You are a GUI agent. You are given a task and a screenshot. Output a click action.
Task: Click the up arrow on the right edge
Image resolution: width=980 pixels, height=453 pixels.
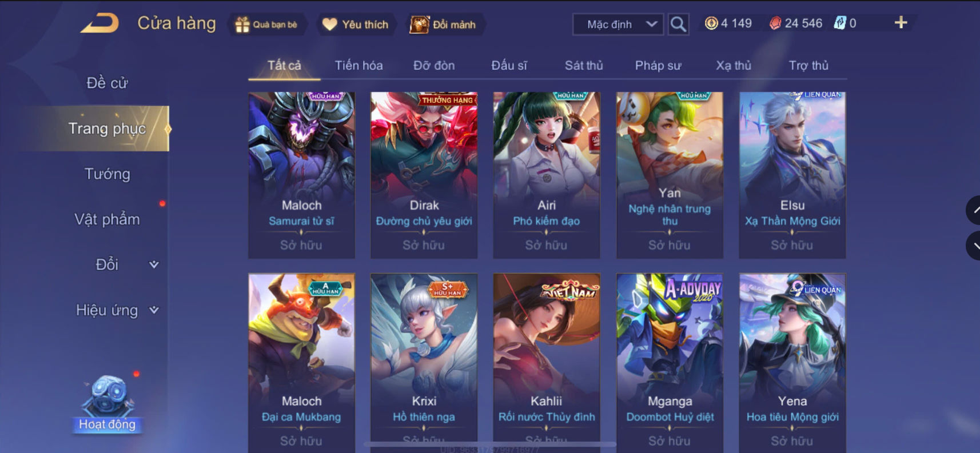pyautogui.click(x=974, y=210)
